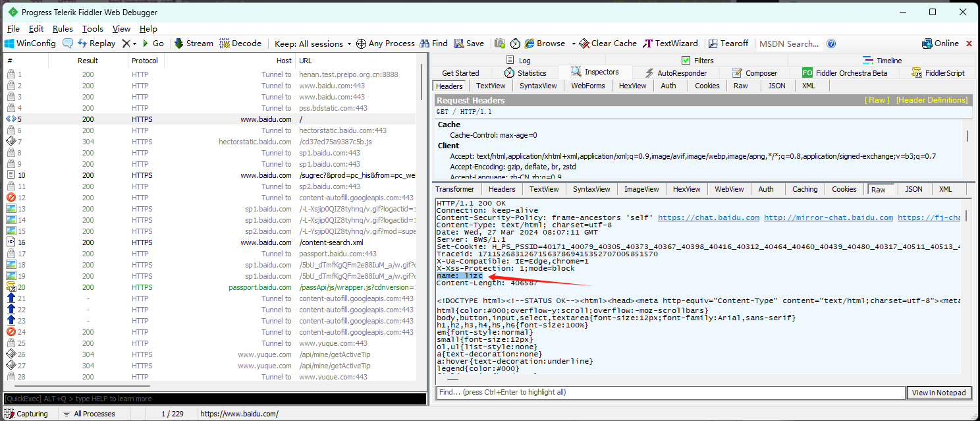The width and height of the screenshot is (980, 421).
Task: Toggle the Decode option in toolbar
Action: point(240,43)
